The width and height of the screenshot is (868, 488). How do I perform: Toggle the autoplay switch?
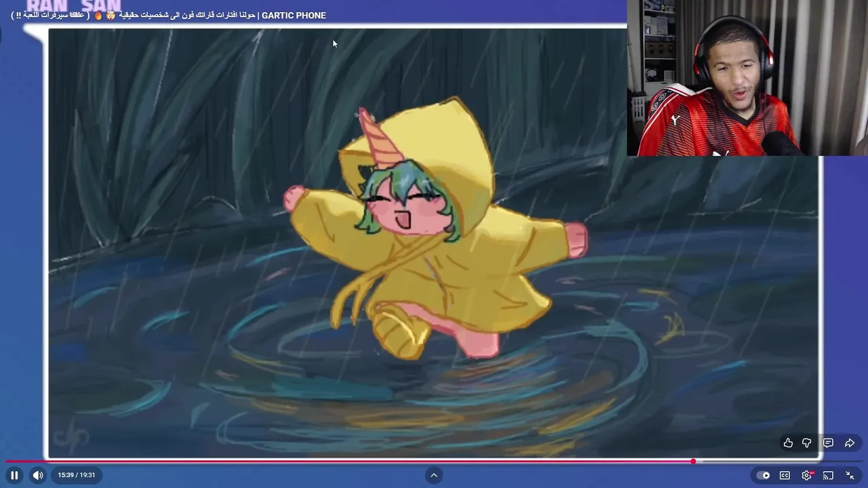tap(764, 475)
